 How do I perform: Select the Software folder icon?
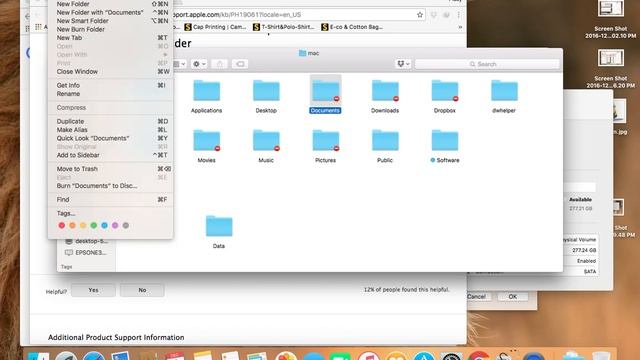point(444,140)
